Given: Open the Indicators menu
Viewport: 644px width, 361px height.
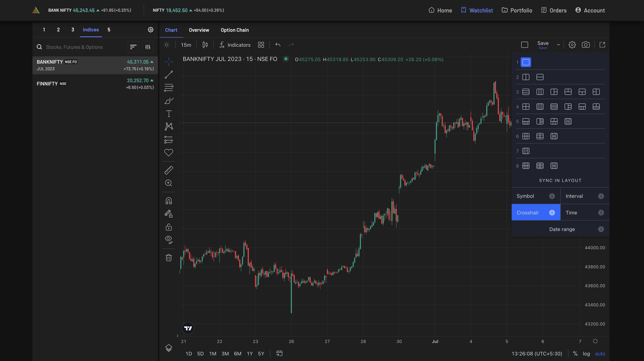Looking at the screenshot, I should point(235,45).
